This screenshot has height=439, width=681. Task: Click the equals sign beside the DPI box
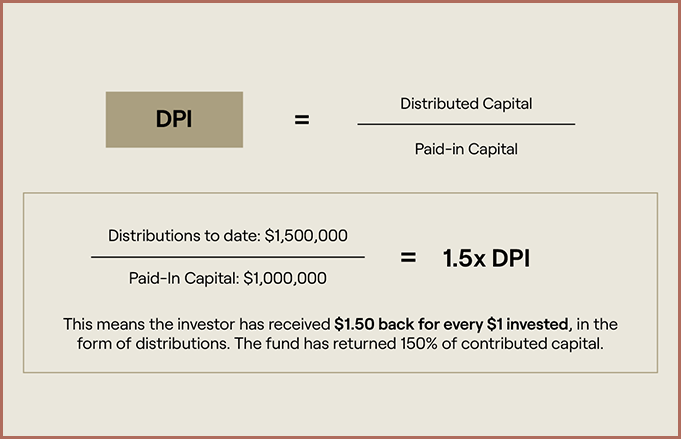coord(301,120)
